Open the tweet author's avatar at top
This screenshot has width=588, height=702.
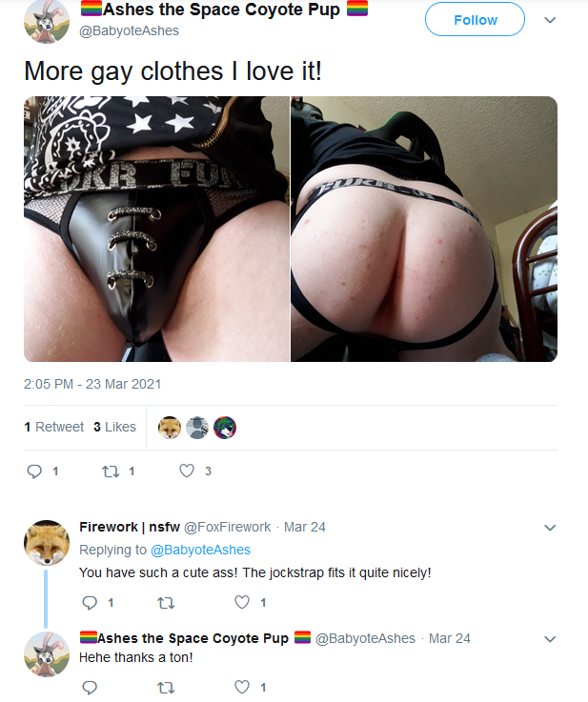pos(47,21)
